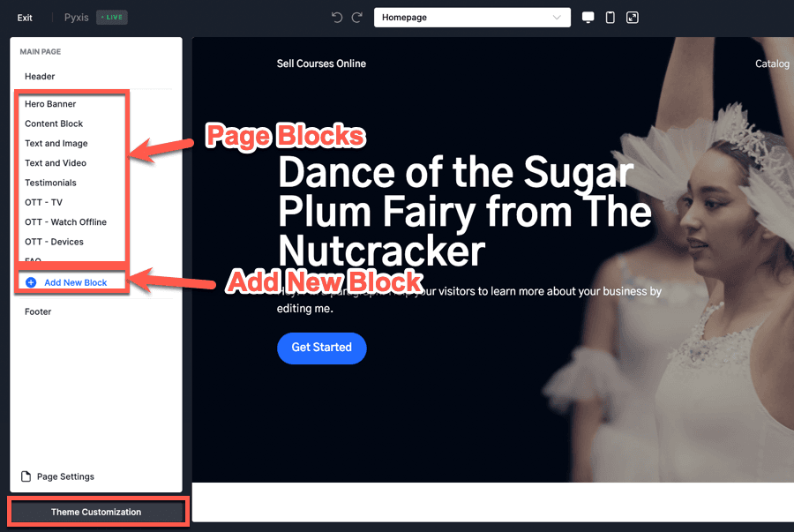The width and height of the screenshot is (794, 532).
Task: Switch to mobile preview icon
Action: 610,18
